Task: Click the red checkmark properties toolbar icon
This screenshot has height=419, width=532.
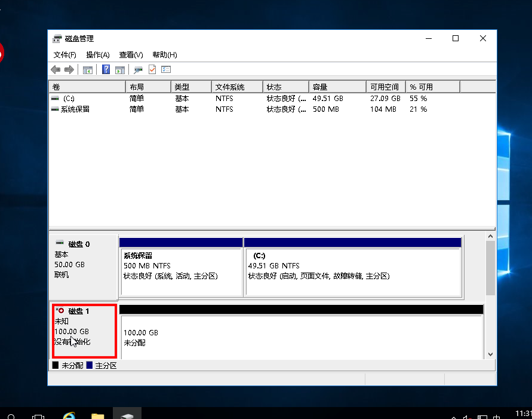Action: pos(152,70)
